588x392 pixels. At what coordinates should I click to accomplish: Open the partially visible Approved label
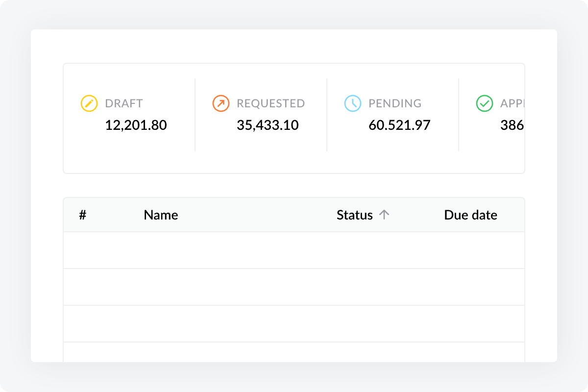pos(512,103)
